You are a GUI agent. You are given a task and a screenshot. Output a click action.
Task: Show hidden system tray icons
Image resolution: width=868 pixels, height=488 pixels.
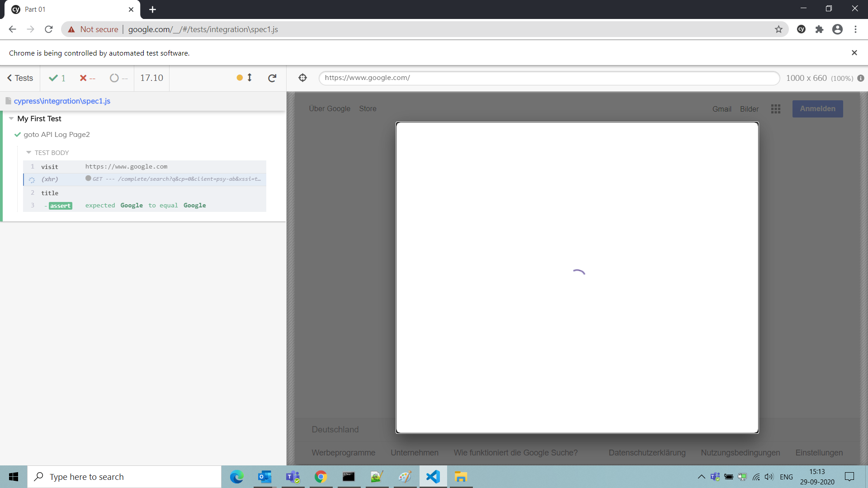click(701, 477)
